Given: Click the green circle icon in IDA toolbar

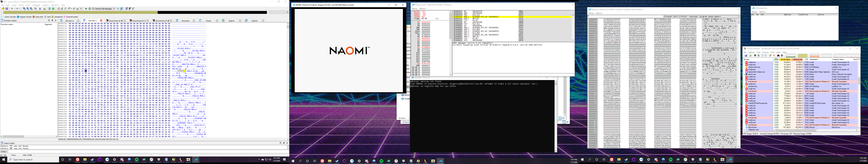Looking at the screenshot, I should click(x=53, y=8).
